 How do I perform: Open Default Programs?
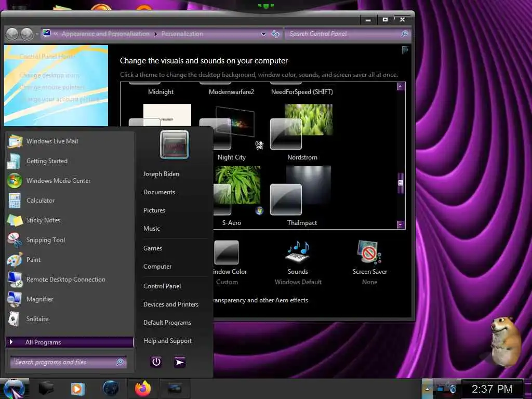(x=167, y=323)
